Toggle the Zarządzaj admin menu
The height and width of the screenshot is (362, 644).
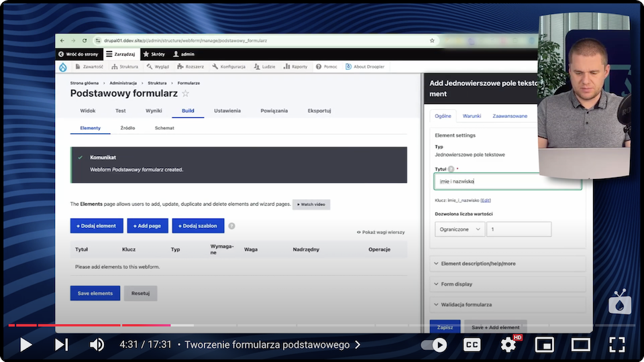[120, 54]
